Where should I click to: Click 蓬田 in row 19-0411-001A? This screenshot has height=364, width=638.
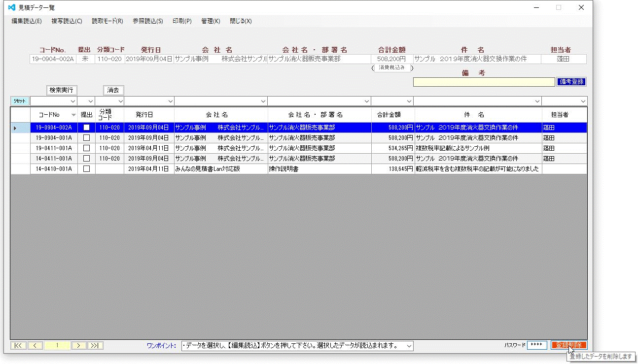[x=564, y=148]
